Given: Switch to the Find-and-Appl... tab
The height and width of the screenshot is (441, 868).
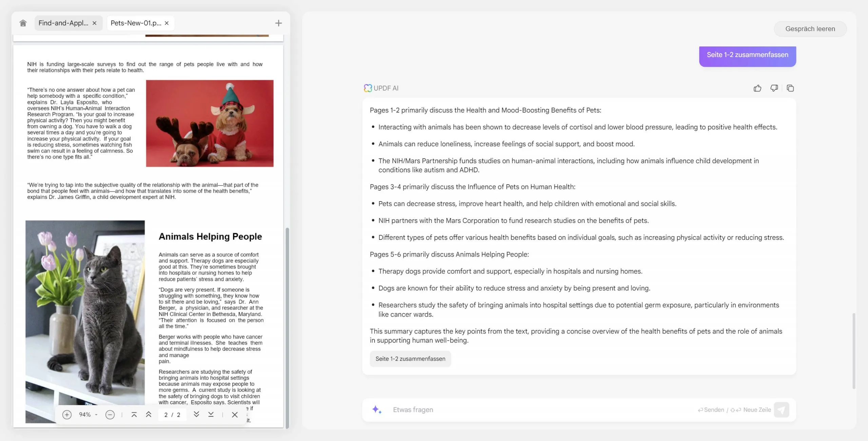Looking at the screenshot, I should 63,23.
